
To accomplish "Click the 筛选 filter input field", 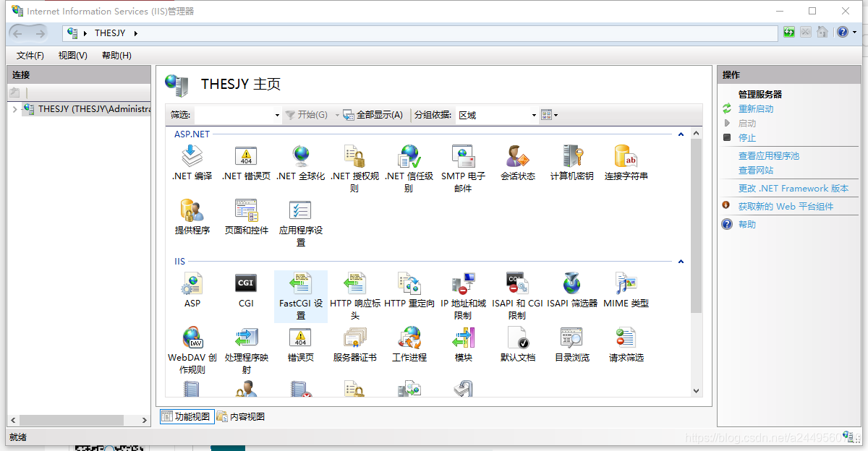I will coord(234,115).
